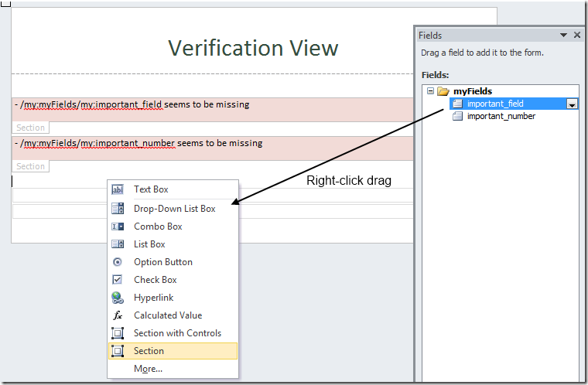Viewport: 588px width, 385px height.
Task: Click the List Box icon
Action: click(x=118, y=244)
